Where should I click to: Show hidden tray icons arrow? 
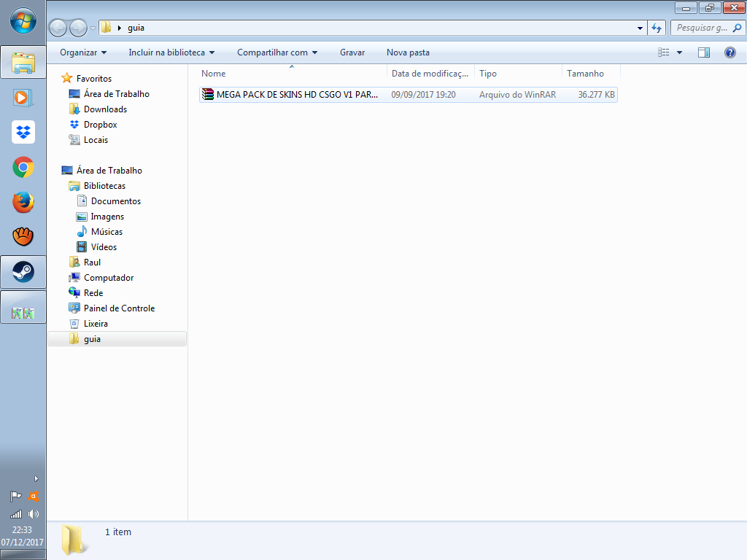pos(36,478)
